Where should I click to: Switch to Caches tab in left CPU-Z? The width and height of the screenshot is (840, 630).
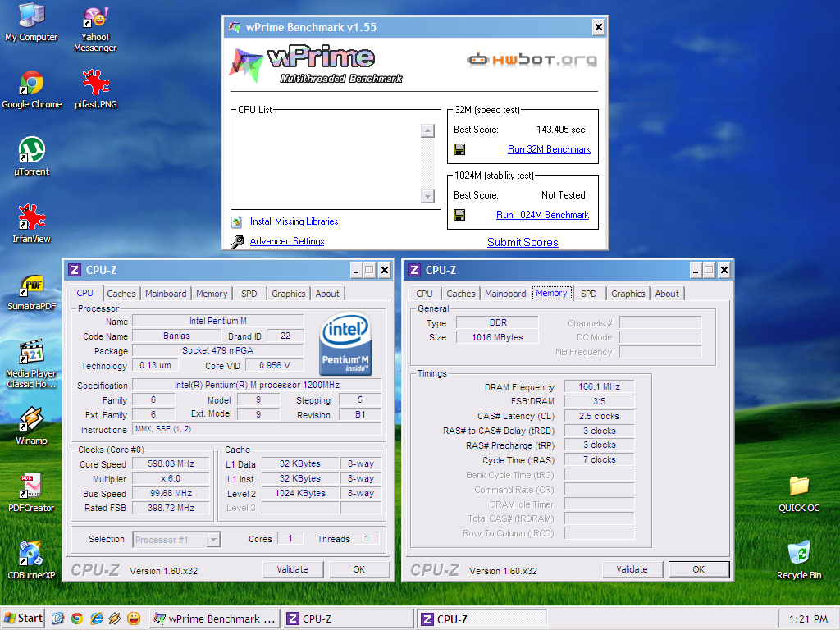tap(121, 294)
